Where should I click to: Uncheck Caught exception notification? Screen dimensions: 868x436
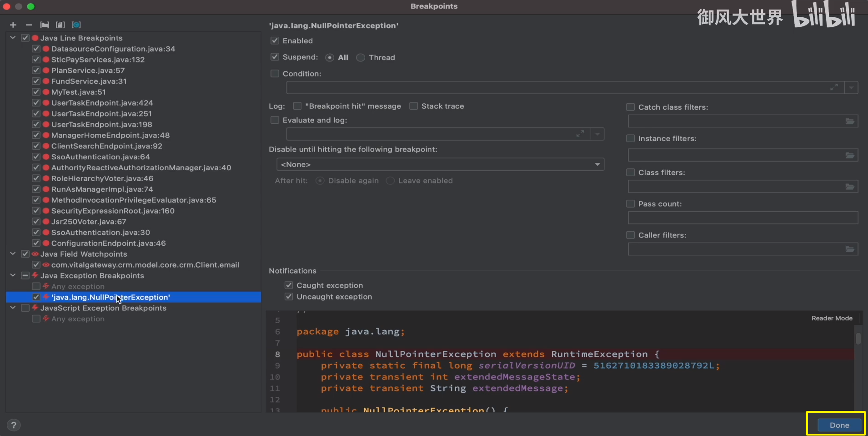coord(289,285)
